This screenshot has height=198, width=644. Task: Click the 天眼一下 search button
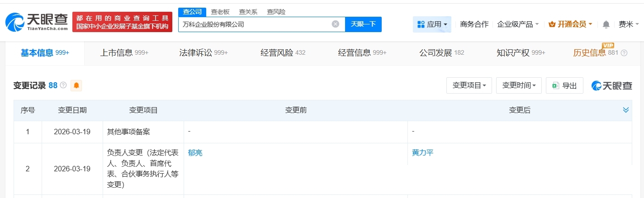[x=363, y=24]
